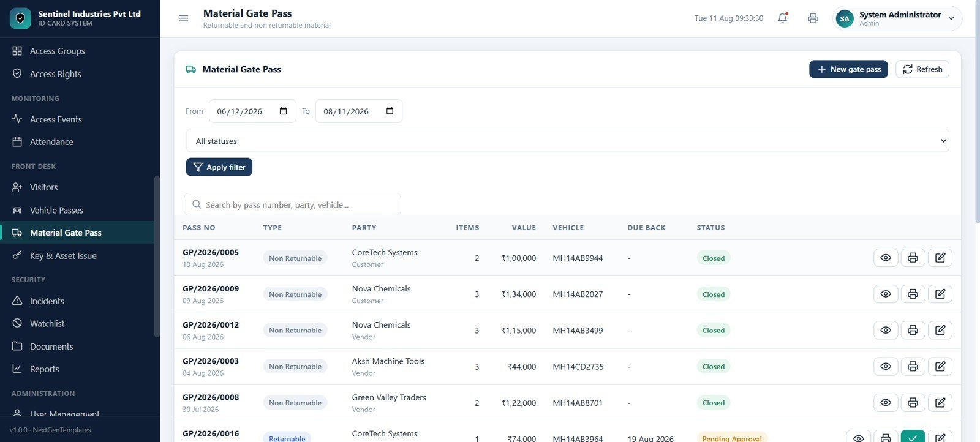View details of pass GP/2026/0003
The image size is (980, 442).
pos(886,366)
